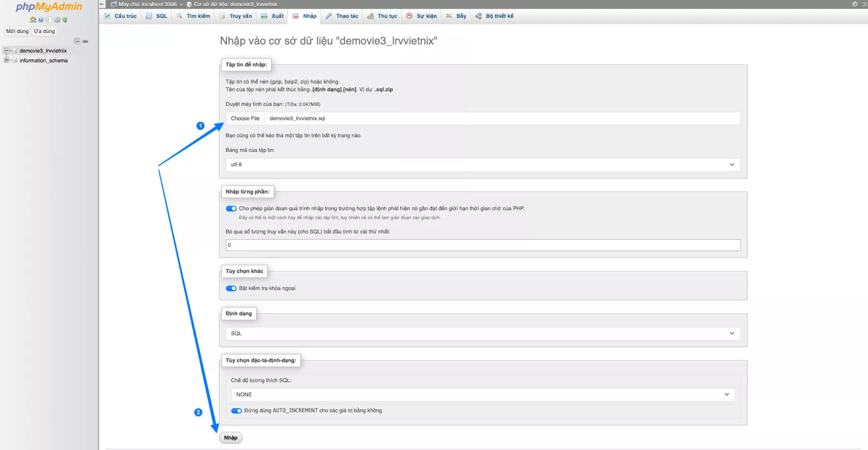The height and width of the screenshot is (450, 868).
Task: Open the blue documentation help icon
Action: pos(41,20)
